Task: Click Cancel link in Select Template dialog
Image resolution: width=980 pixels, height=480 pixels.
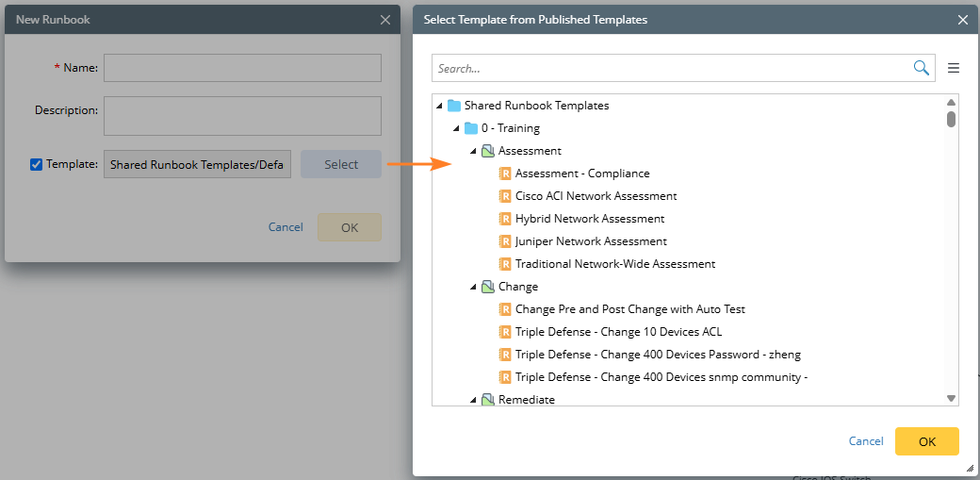Action: 866,441
